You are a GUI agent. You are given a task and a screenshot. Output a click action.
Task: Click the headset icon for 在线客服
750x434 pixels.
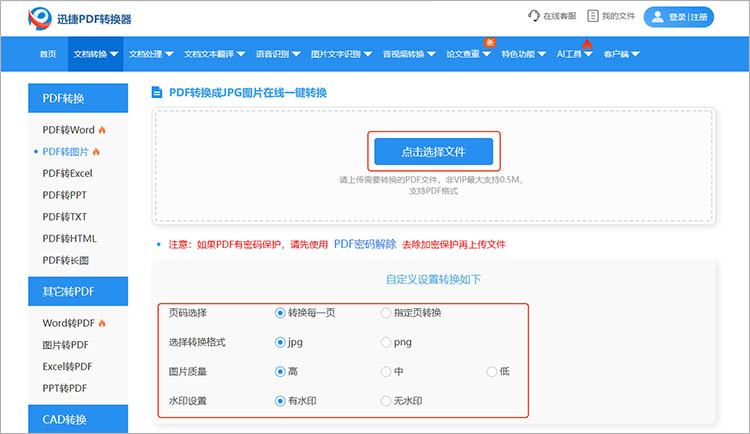pos(533,16)
